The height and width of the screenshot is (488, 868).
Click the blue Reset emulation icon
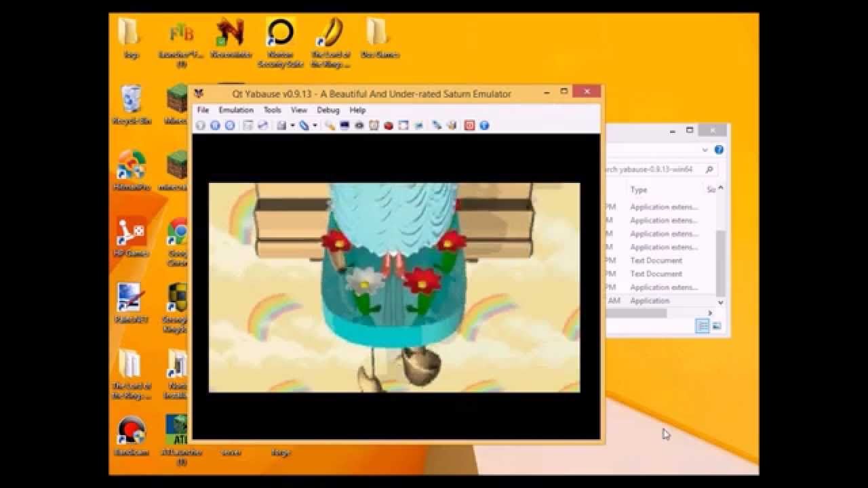[230, 125]
